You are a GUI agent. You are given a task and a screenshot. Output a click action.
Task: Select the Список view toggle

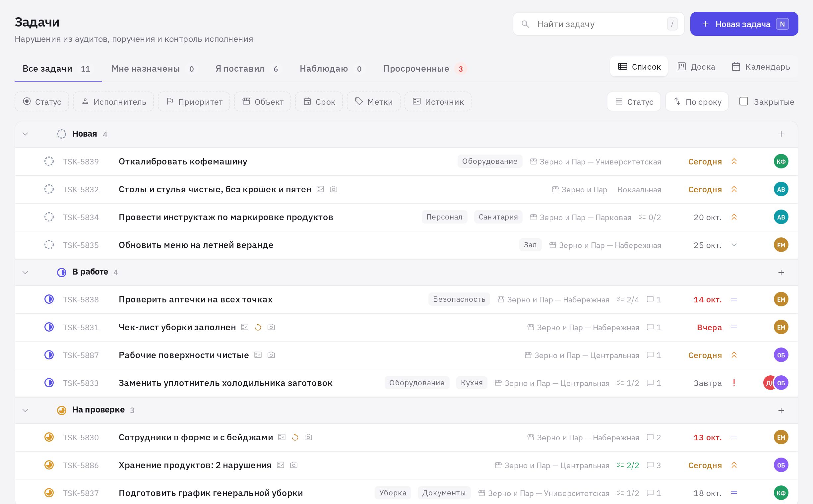pyautogui.click(x=639, y=67)
